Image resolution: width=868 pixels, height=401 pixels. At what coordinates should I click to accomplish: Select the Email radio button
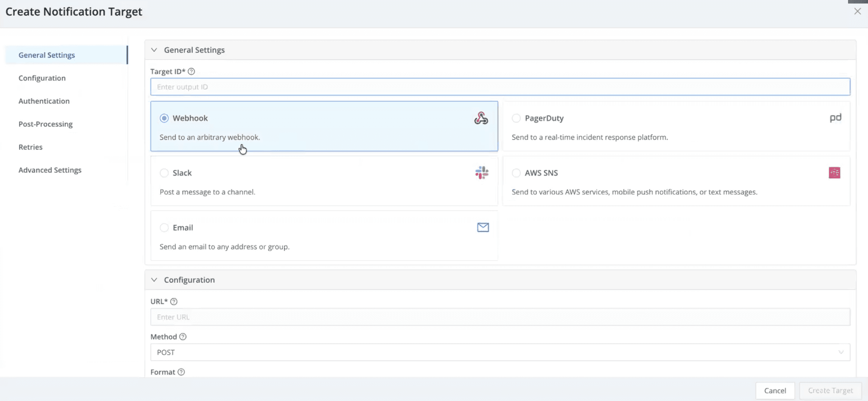point(164,228)
